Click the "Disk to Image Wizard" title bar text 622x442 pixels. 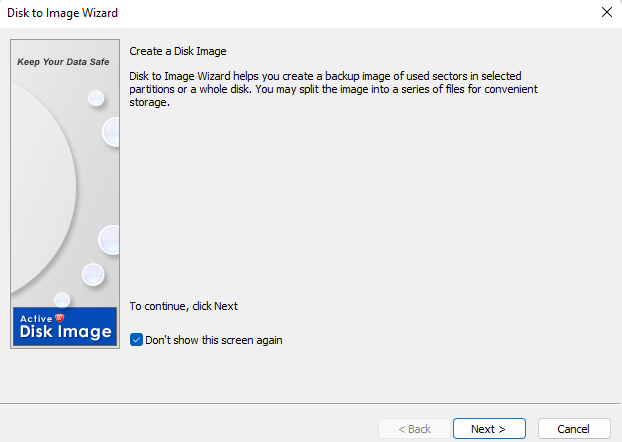pyautogui.click(x=62, y=13)
